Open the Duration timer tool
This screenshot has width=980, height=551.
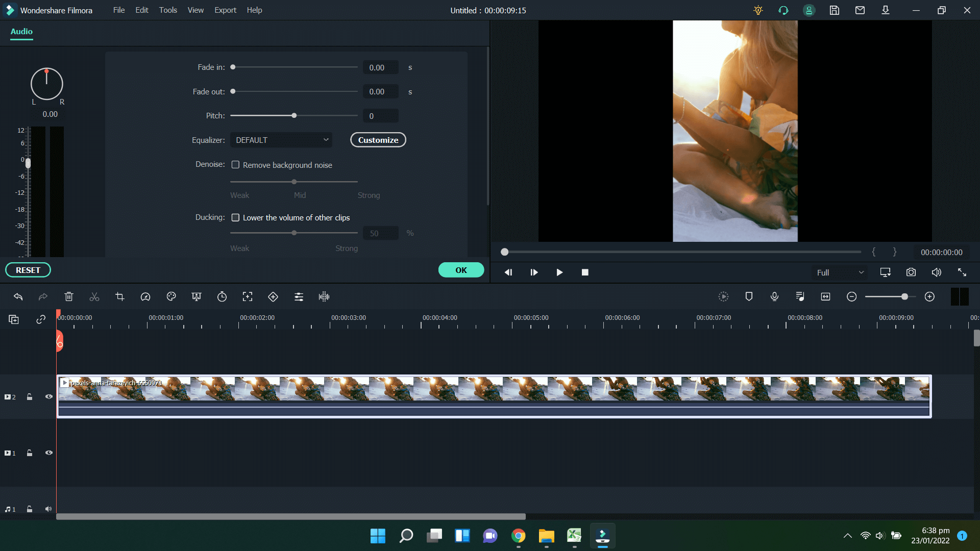click(222, 296)
